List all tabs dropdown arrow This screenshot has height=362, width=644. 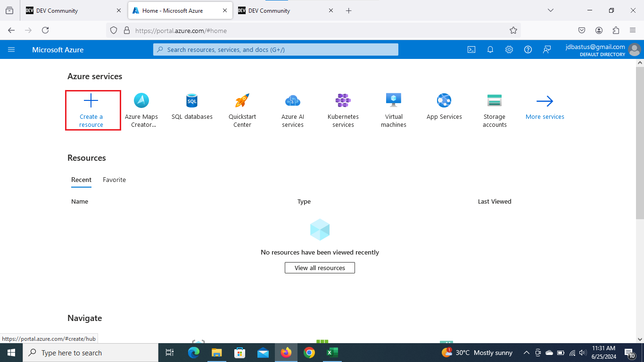[550, 10]
